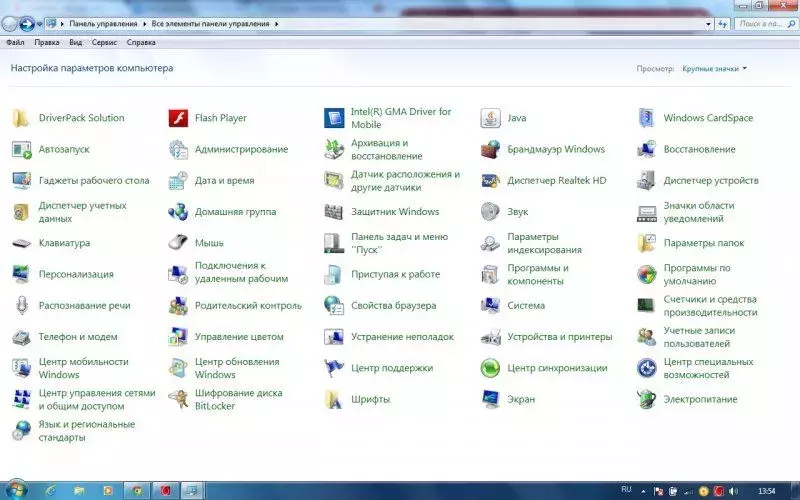Open the Телефон и модем icon
This screenshot has height=500, width=800.
coord(21,337)
